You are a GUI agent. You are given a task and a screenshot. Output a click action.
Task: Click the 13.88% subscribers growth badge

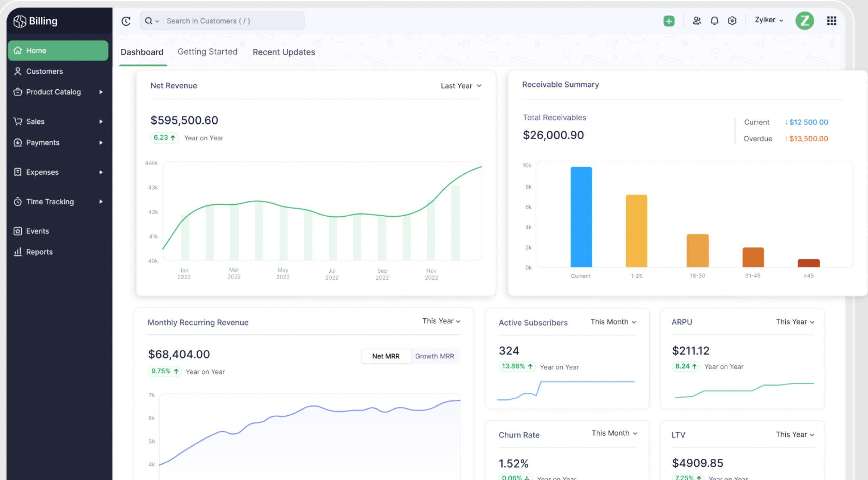tap(517, 366)
